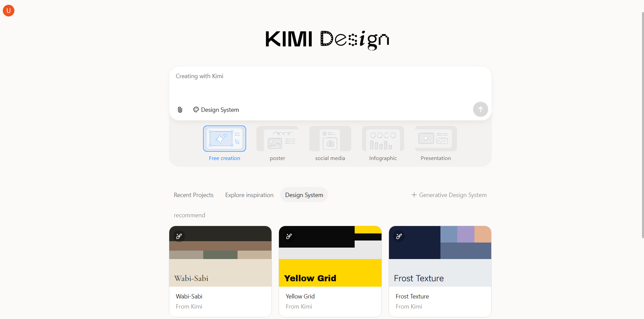Image resolution: width=644 pixels, height=319 pixels.
Task: Select the Free creation mode icon
Action: coord(224,138)
